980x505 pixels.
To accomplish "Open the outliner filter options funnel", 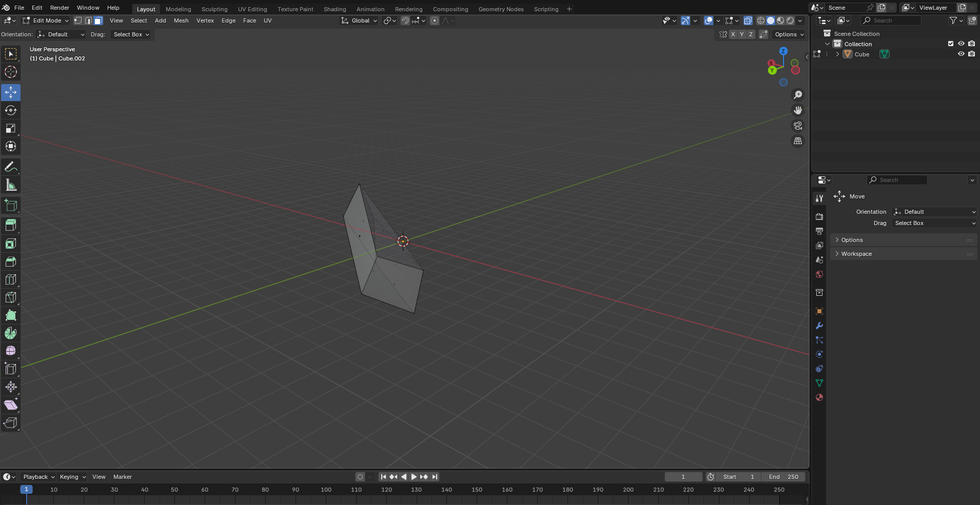I will click(954, 21).
